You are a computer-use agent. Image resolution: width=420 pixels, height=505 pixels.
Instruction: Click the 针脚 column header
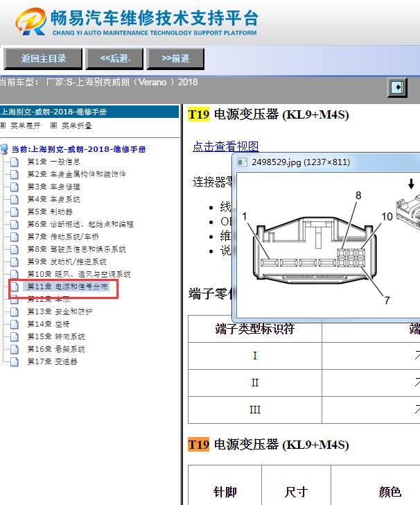[225, 492]
